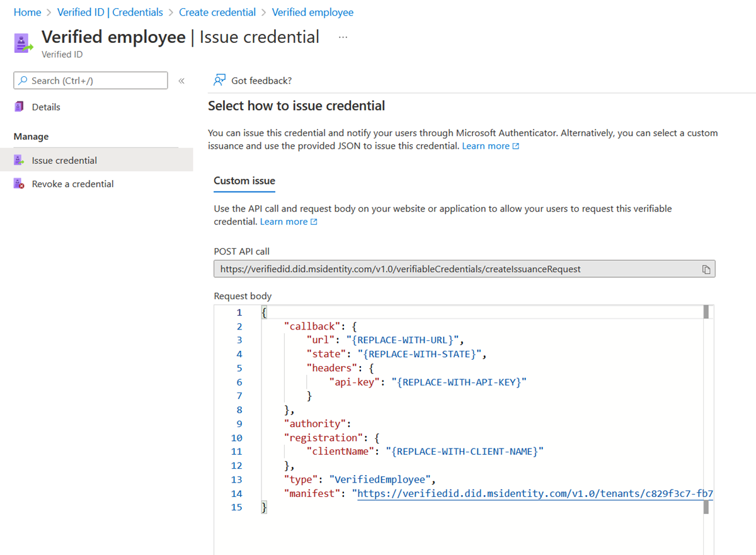The image size is (756, 555).
Task: Click the feedback person icon
Action: click(219, 80)
